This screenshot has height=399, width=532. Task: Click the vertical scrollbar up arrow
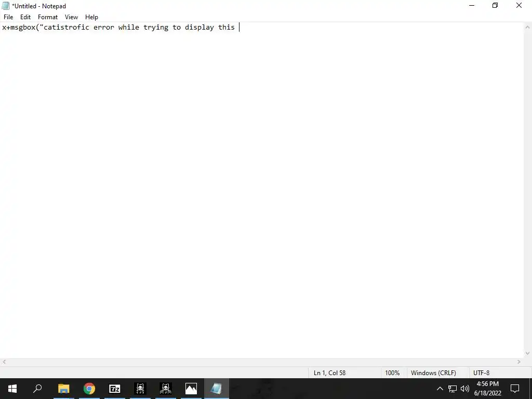(528, 27)
